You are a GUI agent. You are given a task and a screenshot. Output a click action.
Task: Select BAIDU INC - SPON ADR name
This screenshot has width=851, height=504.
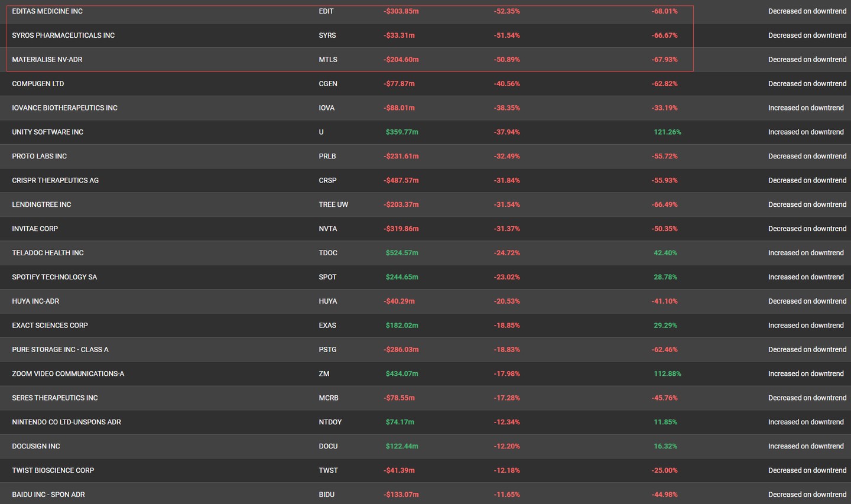point(48,495)
